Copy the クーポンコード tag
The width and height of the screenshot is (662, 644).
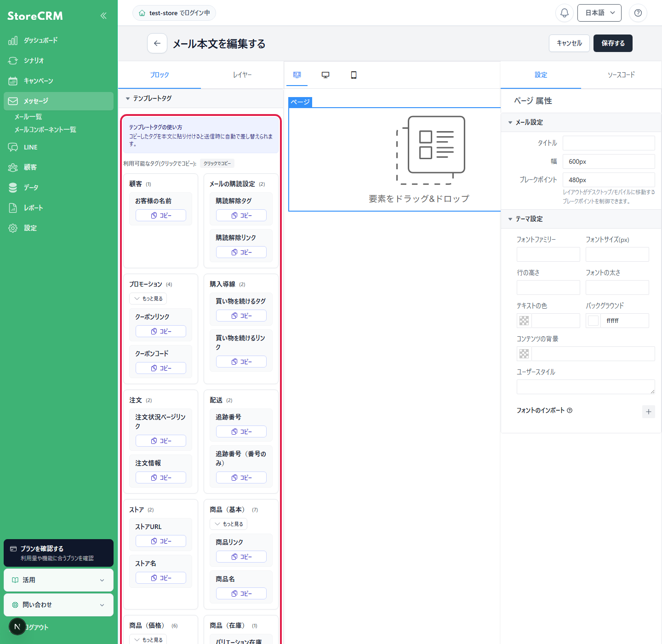(161, 368)
